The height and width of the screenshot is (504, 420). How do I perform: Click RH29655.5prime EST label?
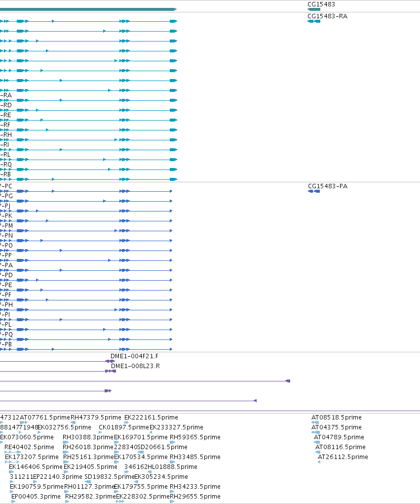click(195, 497)
